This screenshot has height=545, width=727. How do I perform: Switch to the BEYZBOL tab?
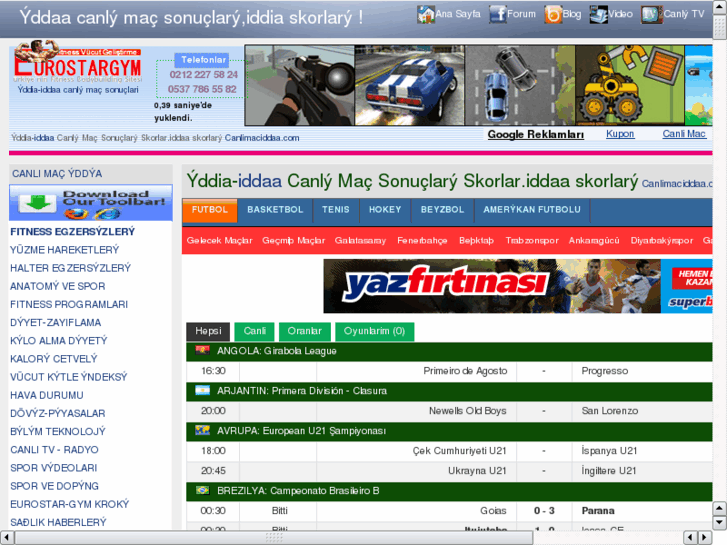pyautogui.click(x=442, y=210)
